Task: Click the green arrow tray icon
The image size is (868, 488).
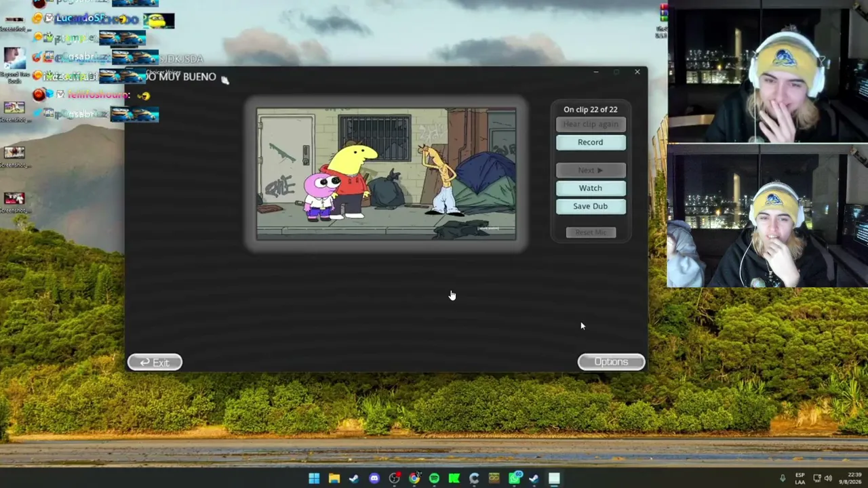Action: (783, 479)
